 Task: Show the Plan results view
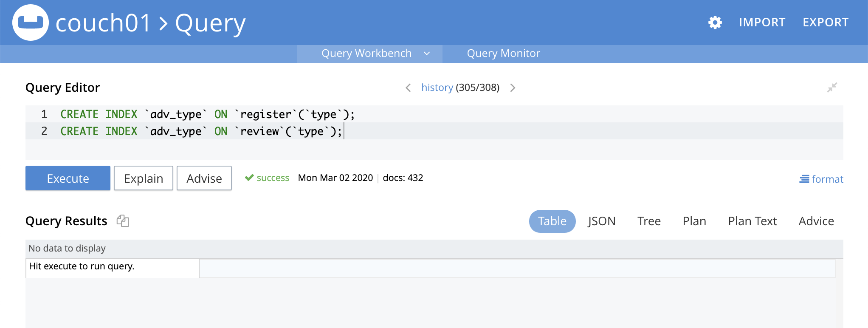(x=694, y=221)
